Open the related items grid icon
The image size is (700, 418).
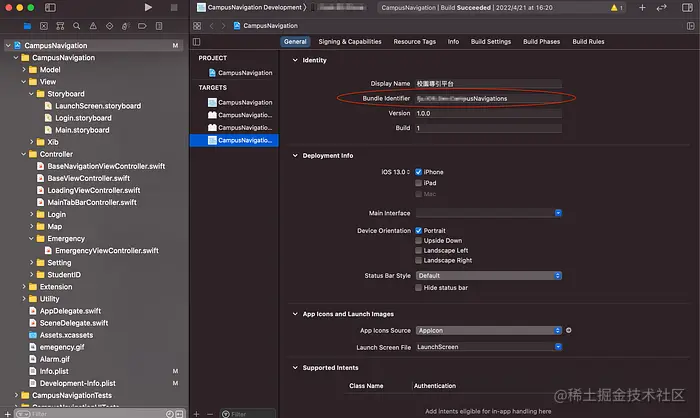(197, 26)
